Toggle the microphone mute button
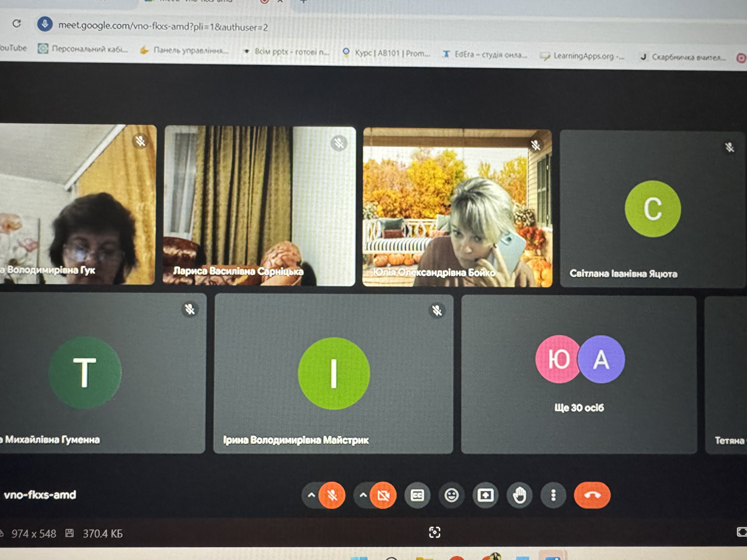 pyautogui.click(x=332, y=495)
